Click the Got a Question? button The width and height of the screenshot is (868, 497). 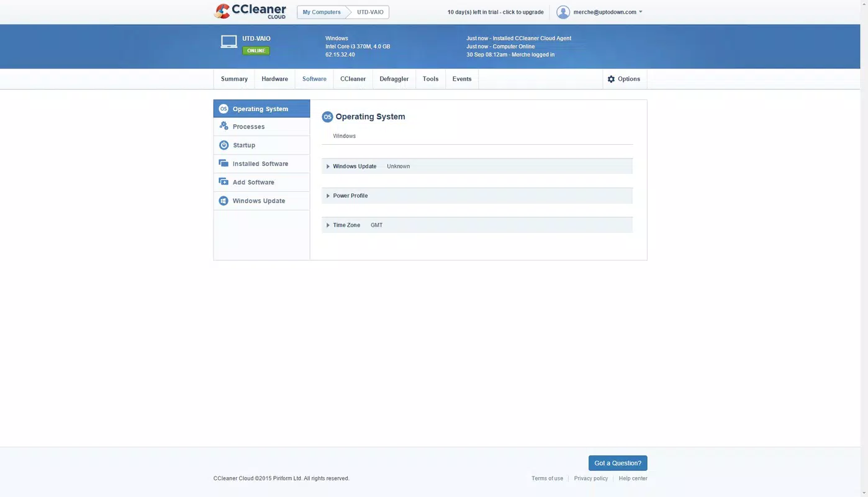(618, 463)
